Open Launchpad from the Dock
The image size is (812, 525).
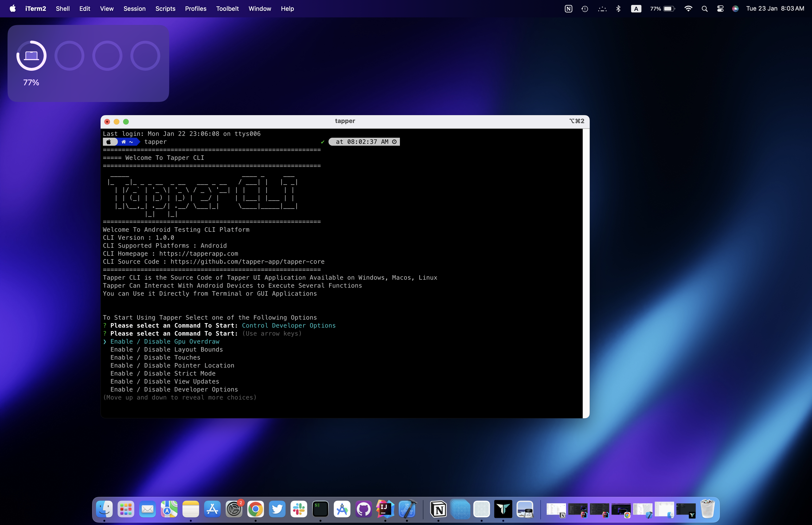click(126, 509)
